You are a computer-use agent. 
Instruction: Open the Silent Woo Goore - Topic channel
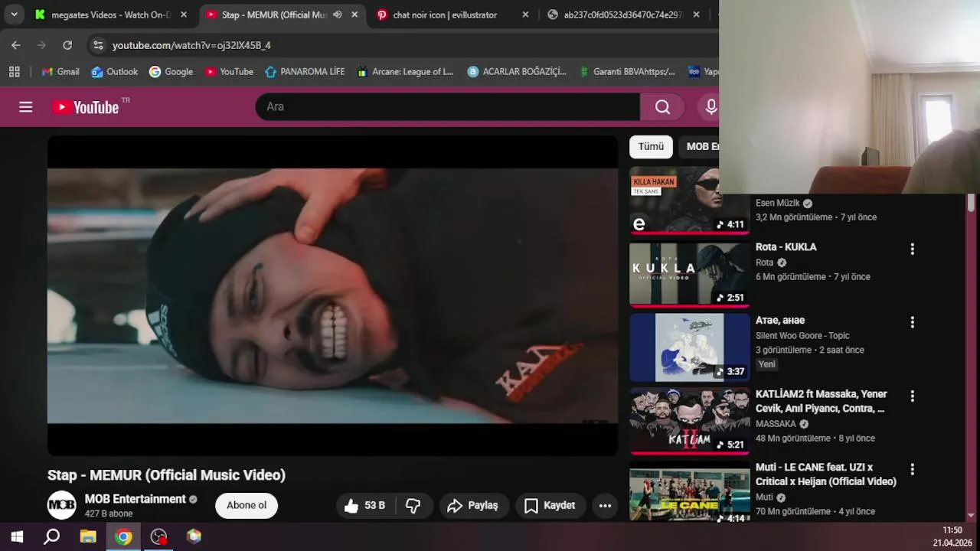click(802, 335)
